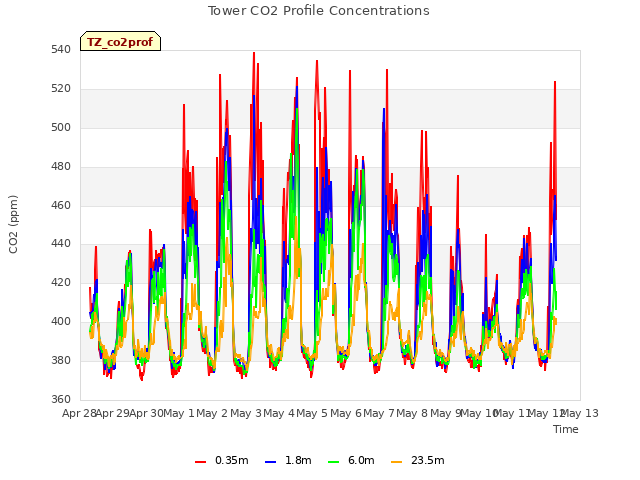This screenshot has height=480, width=640.
Task: Click the Time x-axis label
Action: (566, 429)
